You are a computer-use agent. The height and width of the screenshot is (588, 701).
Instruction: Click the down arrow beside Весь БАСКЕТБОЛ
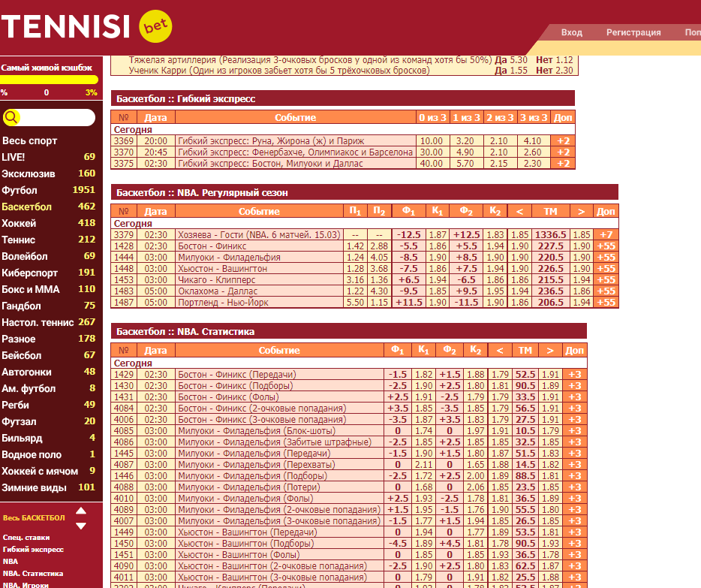pyautogui.click(x=81, y=526)
